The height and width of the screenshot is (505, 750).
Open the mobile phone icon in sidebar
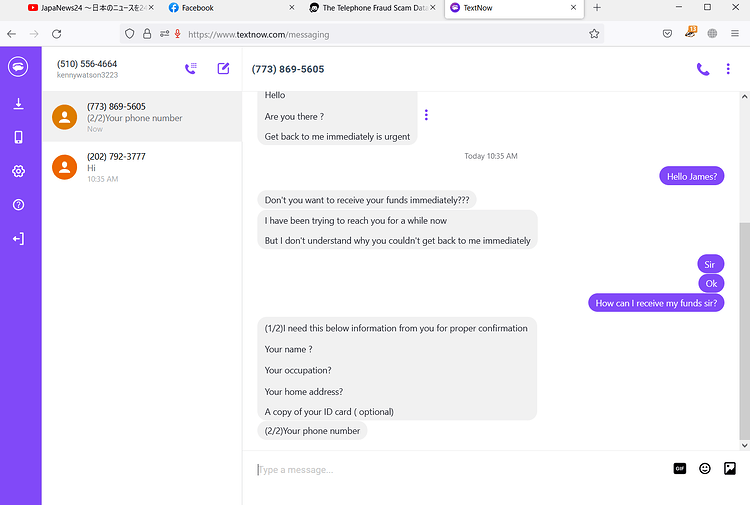[18, 137]
